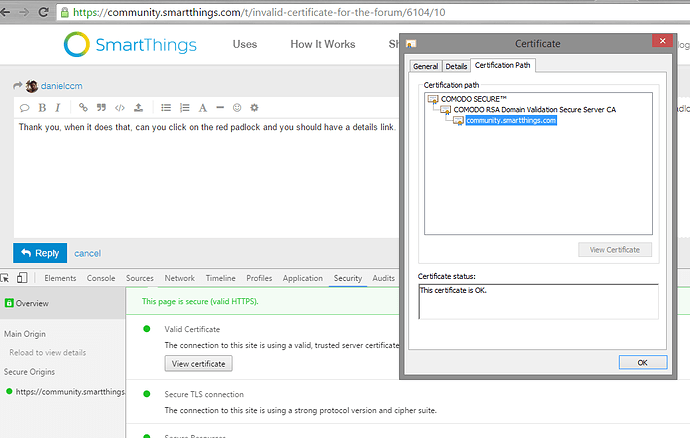The image size is (690, 438).
Task: Activate the DevTools inspect element icon
Action: coord(5,278)
